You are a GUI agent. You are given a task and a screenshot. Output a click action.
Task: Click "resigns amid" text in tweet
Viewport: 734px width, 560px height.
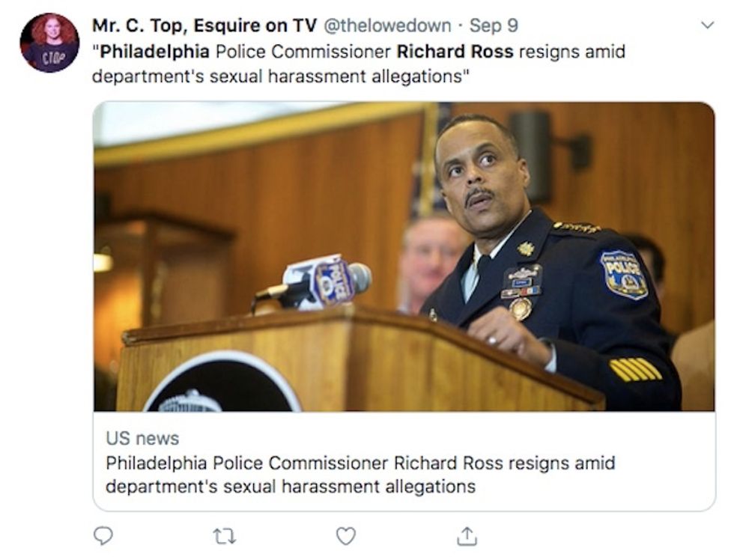pos(572,52)
